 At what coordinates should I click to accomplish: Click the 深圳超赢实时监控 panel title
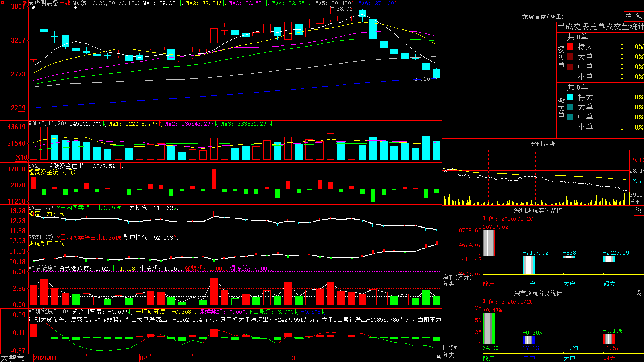point(538,210)
